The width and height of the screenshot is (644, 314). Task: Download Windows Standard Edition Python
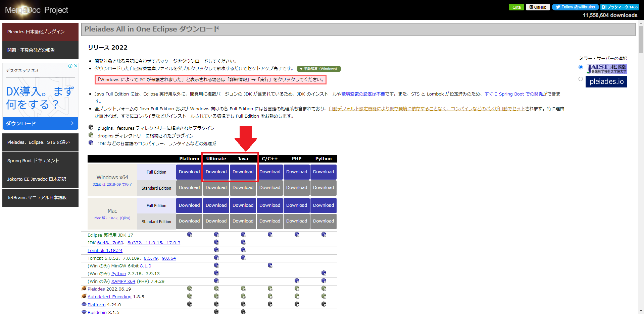[324, 188]
